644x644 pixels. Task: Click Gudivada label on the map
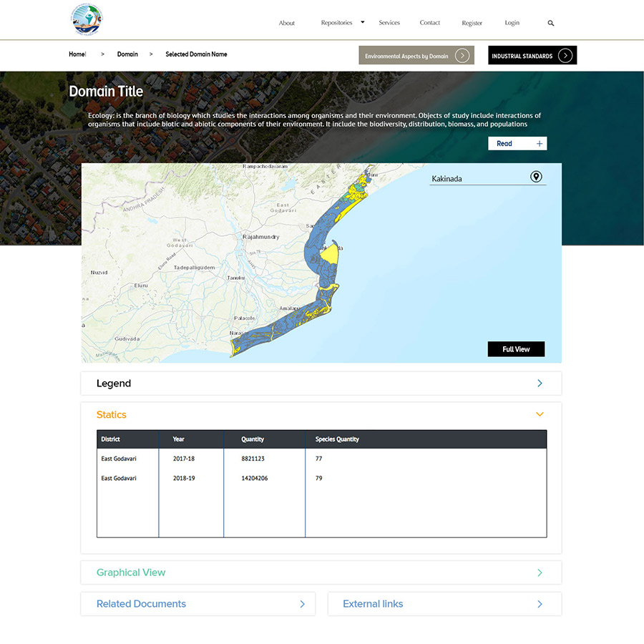tap(127, 339)
